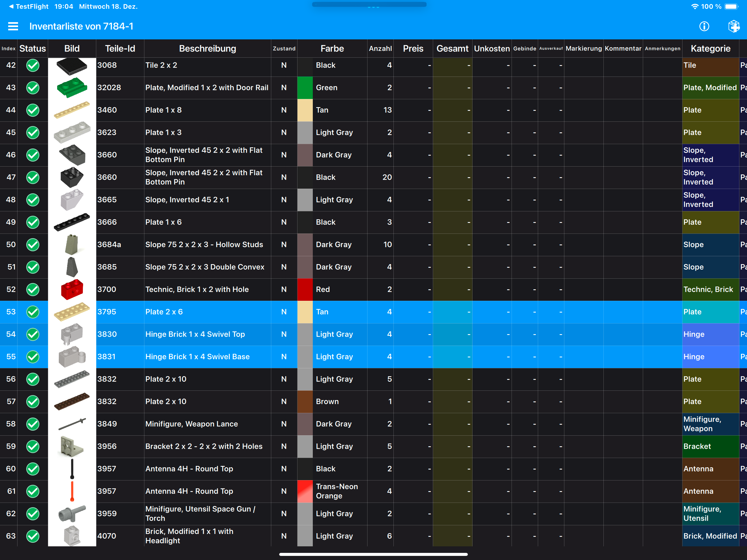Select the Green color swatch in row 43
747x560 pixels.
click(x=305, y=87)
